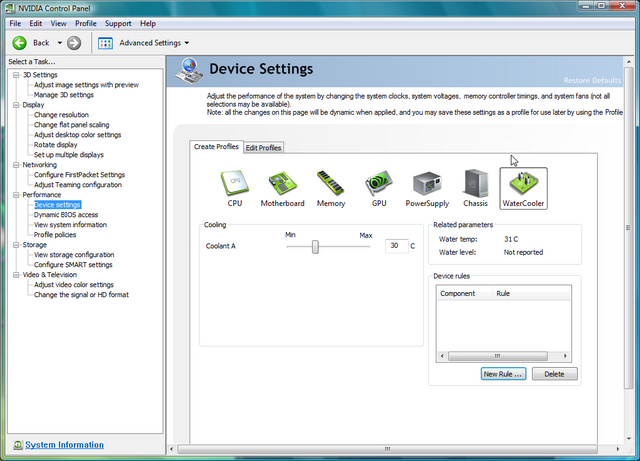This screenshot has height=461, width=640.
Task: Collapse the Performance tree node
Action: point(16,195)
